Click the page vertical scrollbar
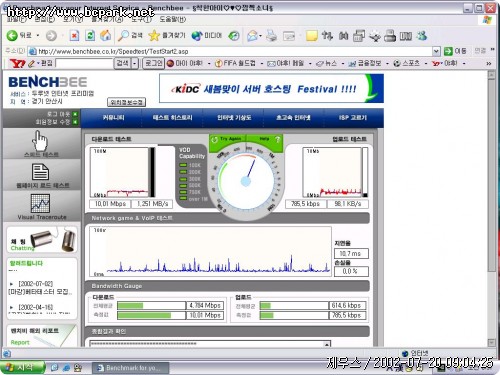 tap(491, 208)
